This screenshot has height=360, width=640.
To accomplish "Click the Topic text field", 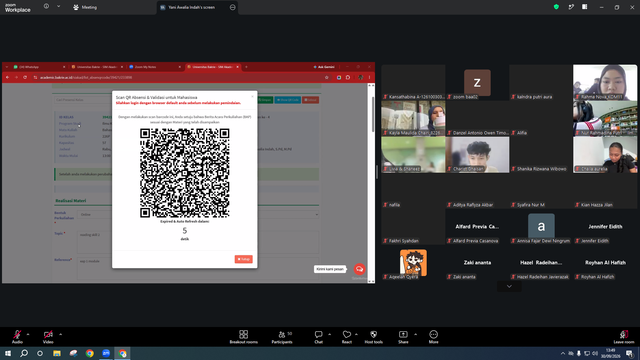I will 198,242.
